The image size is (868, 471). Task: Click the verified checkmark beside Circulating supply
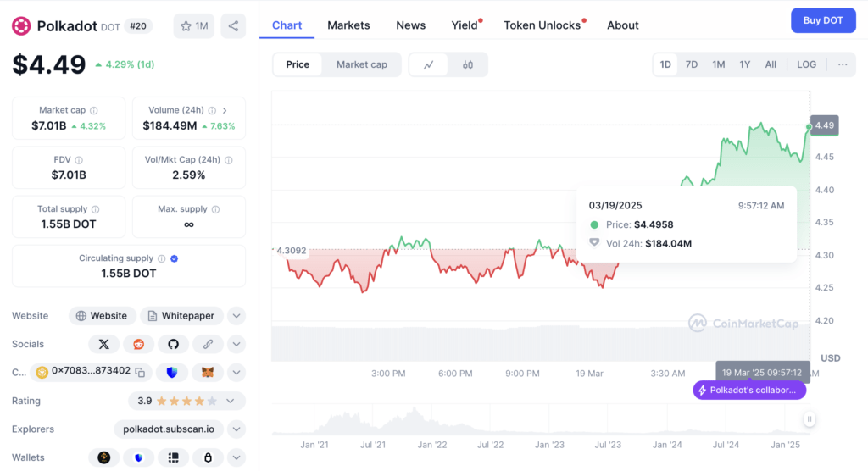click(175, 258)
